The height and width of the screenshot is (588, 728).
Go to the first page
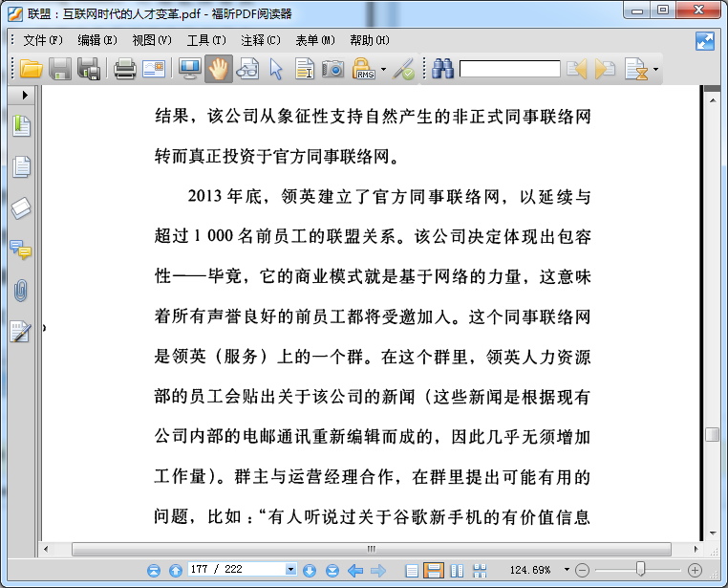[x=154, y=571]
